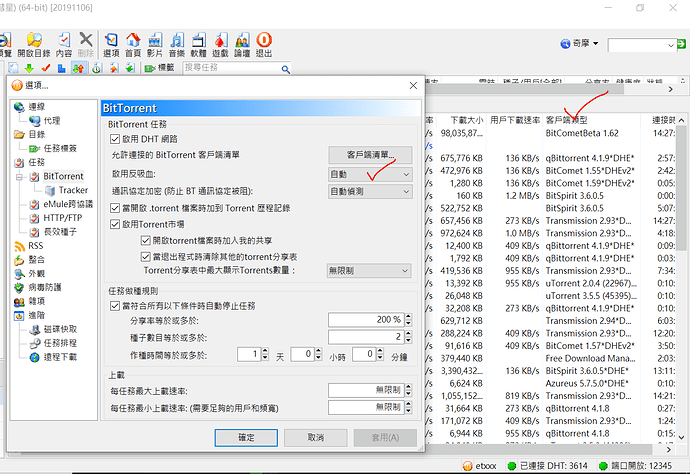
Task: Toggle the 啟用 DHT 網路 checkbox
Action: pyautogui.click(x=115, y=139)
